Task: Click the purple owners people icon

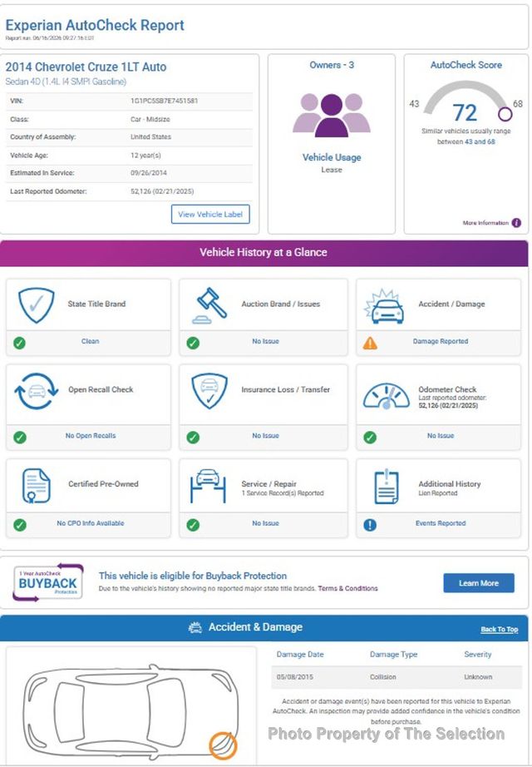Action: (x=332, y=116)
